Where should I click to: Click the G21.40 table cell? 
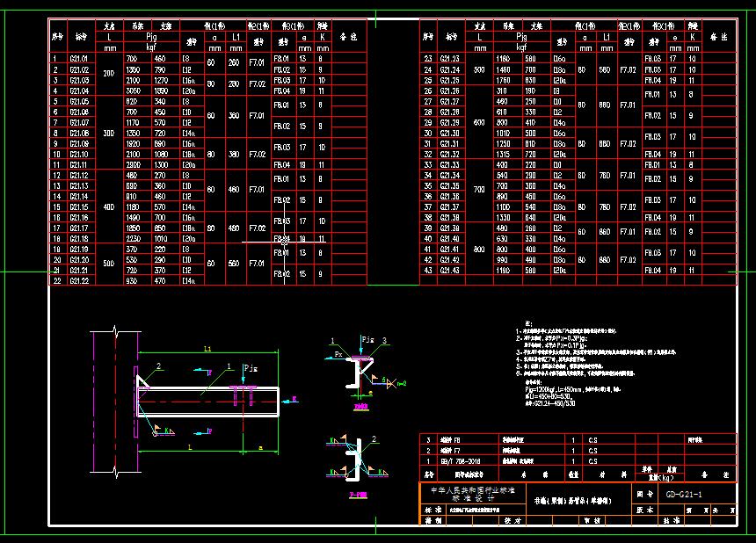tap(449, 239)
